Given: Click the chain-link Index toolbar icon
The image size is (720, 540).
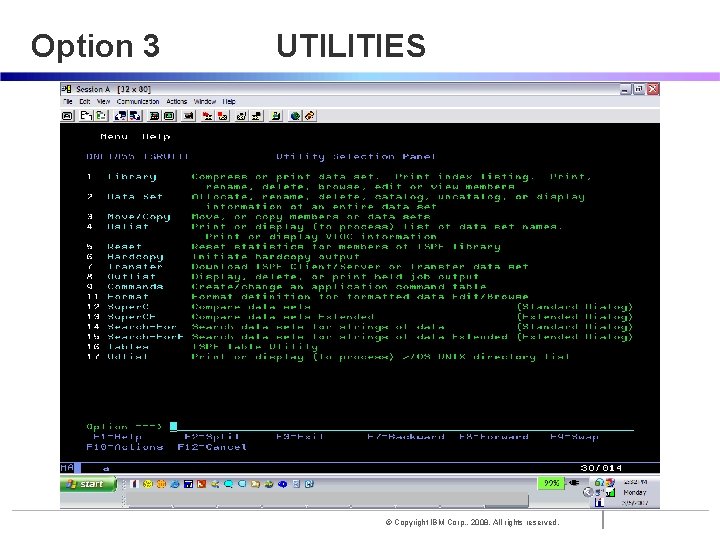Looking at the screenshot, I should coord(310,116).
